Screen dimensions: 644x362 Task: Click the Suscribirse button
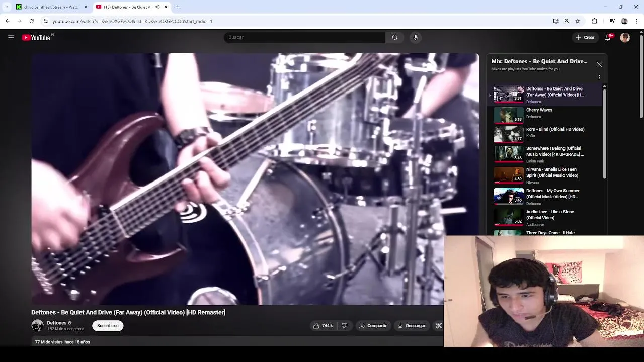point(108,326)
